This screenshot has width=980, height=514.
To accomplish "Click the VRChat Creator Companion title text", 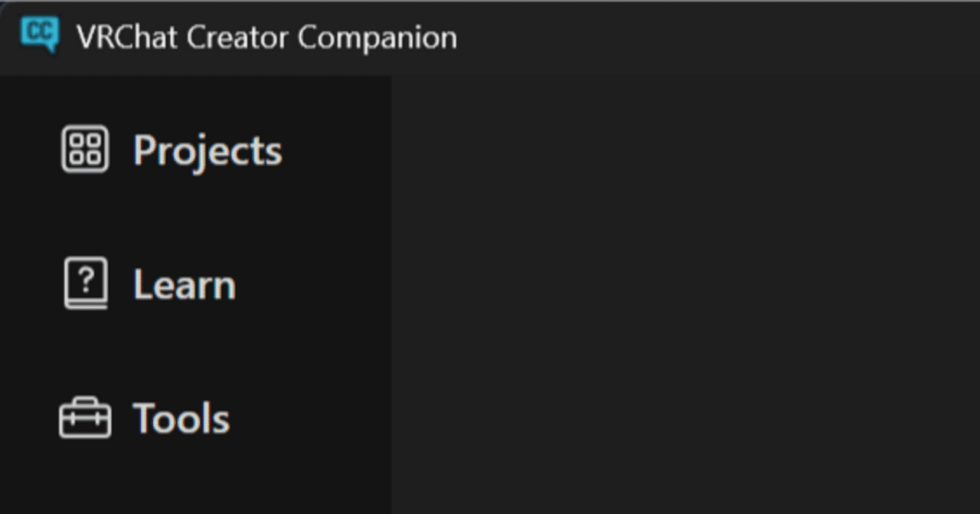I will click(x=266, y=37).
